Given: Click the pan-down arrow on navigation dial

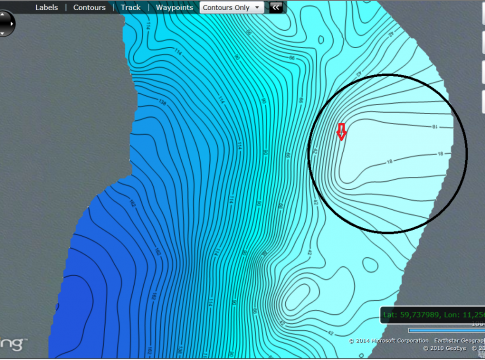Looking at the screenshot, I should click(x=3, y=33).
